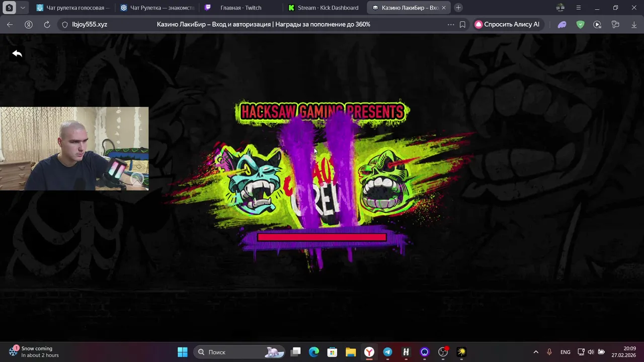Click the taskbar Поиск search box

point(239,352)
